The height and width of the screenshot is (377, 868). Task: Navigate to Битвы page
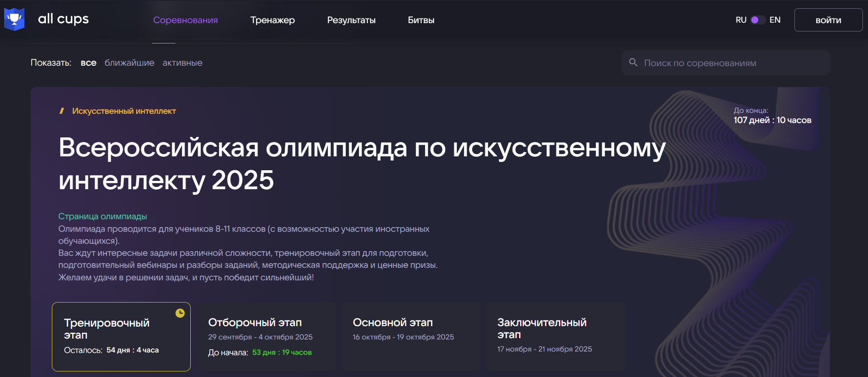point(421,20)
